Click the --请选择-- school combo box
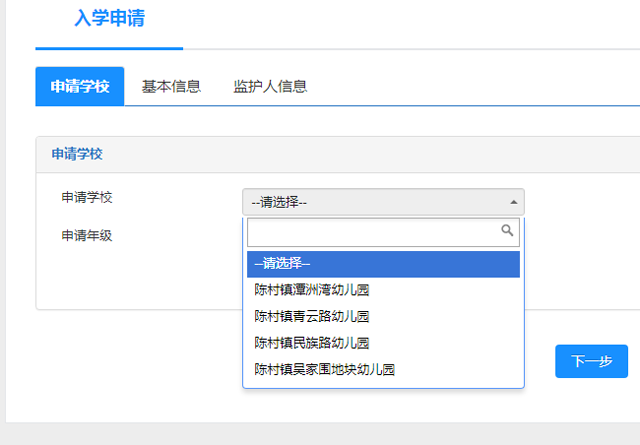The width and height of the screenshot is (640, 445). 383,202
